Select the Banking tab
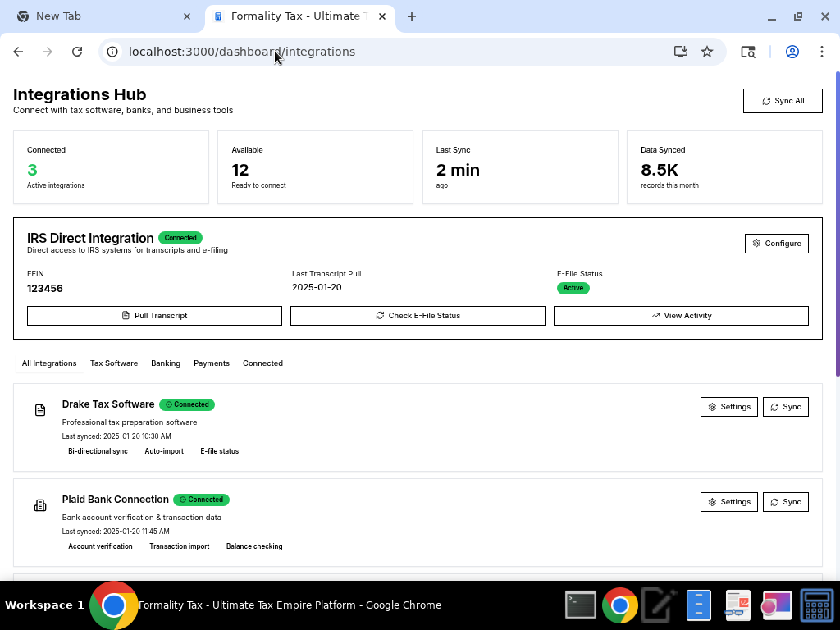The height and width of the screenshot is (630, 840). click(166, 363)
